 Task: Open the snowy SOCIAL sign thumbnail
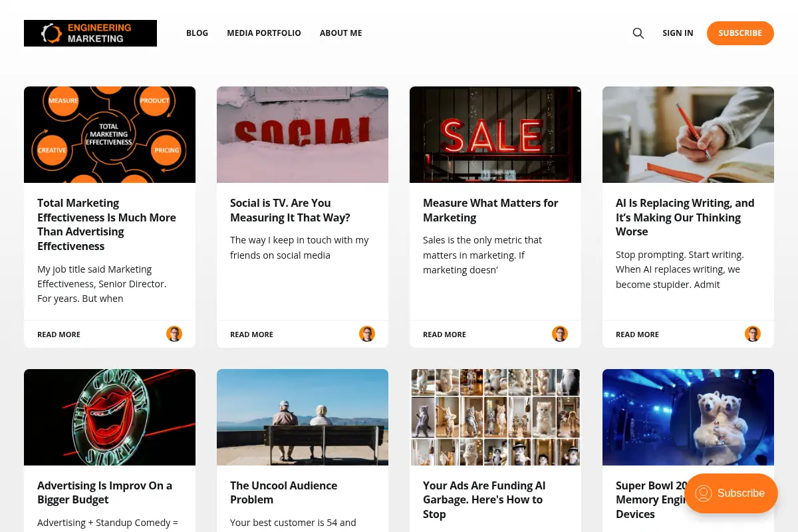303,134
